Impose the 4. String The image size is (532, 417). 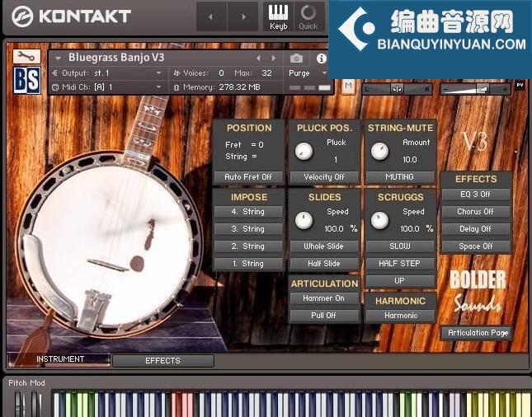(248, 212)
